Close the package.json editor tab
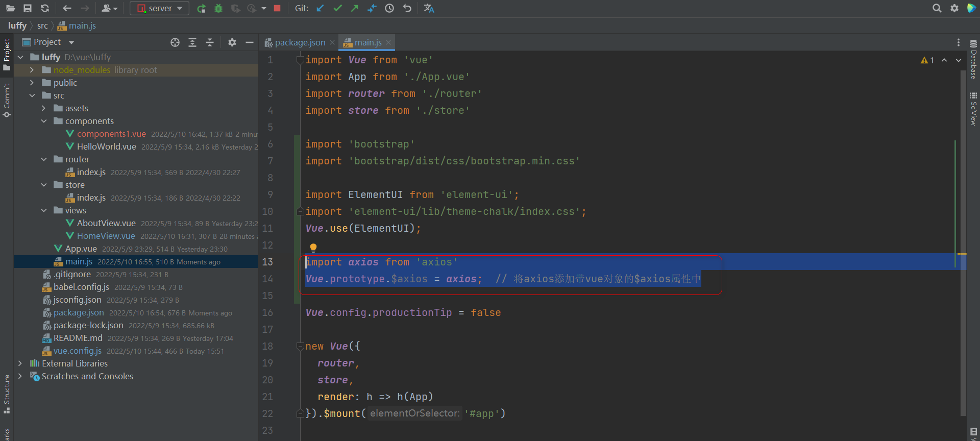980x441 pixels. [x=332, y=42]
